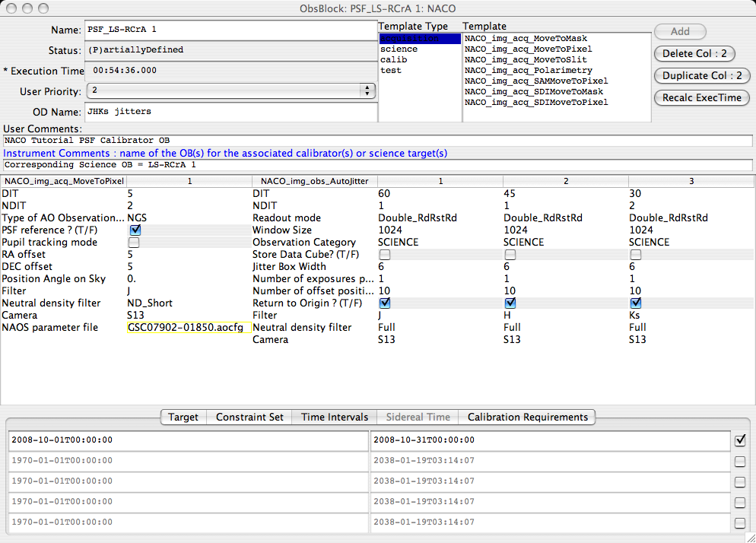Screen dimensions: 756x543
Task: Select acquisition template type
Action: tap(420, 39)
